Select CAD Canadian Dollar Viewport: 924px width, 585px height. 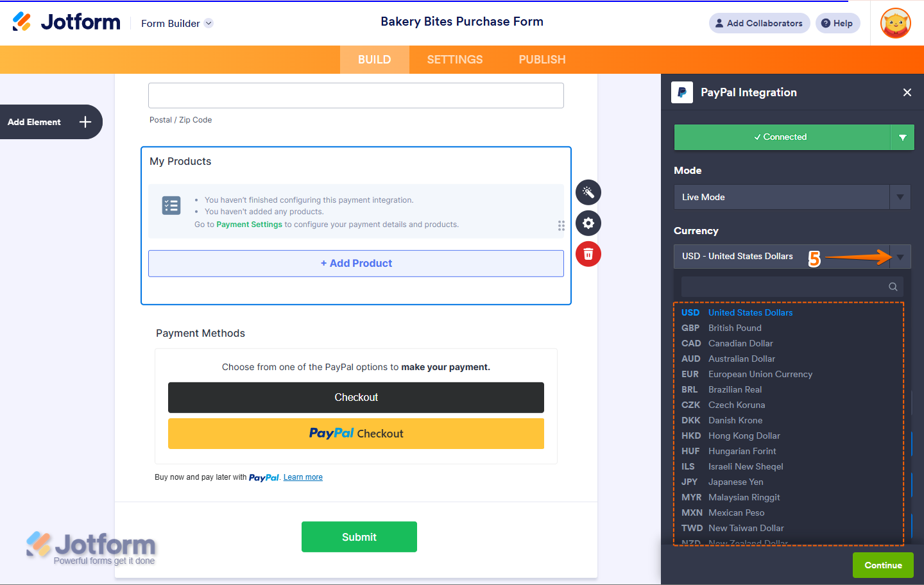pos(789,343)
